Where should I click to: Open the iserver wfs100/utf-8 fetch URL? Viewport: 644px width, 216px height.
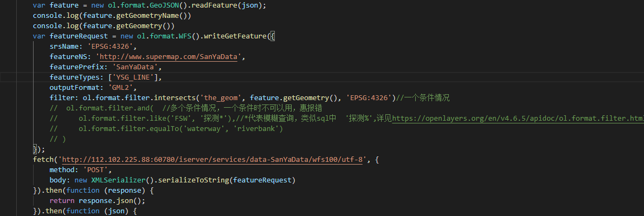point(212,160)
